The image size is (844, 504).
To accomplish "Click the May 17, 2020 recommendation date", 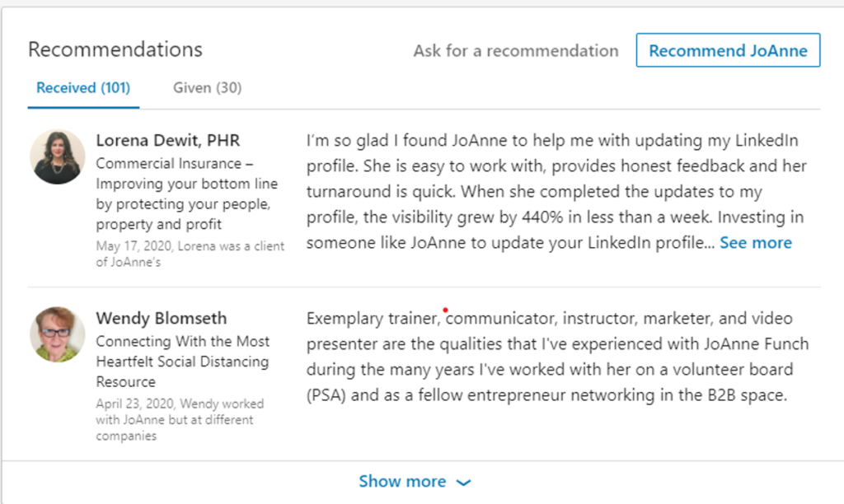I will click(134, 245).
